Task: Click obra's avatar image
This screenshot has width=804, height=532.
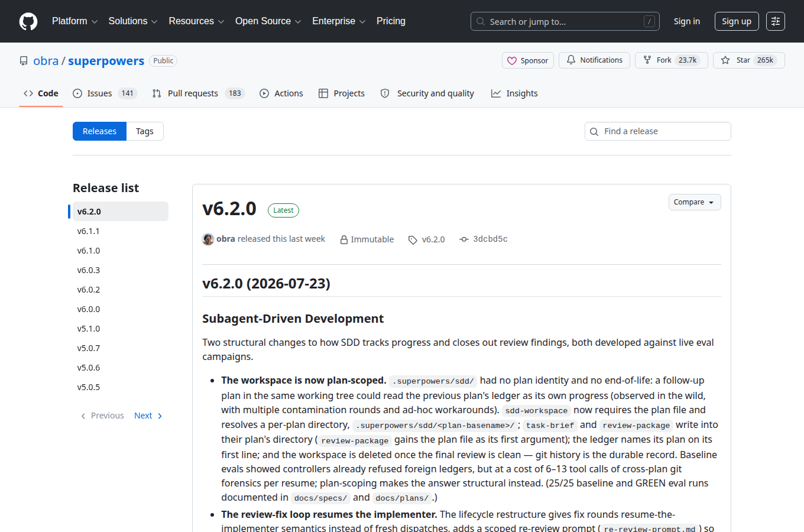Action: 208,239
